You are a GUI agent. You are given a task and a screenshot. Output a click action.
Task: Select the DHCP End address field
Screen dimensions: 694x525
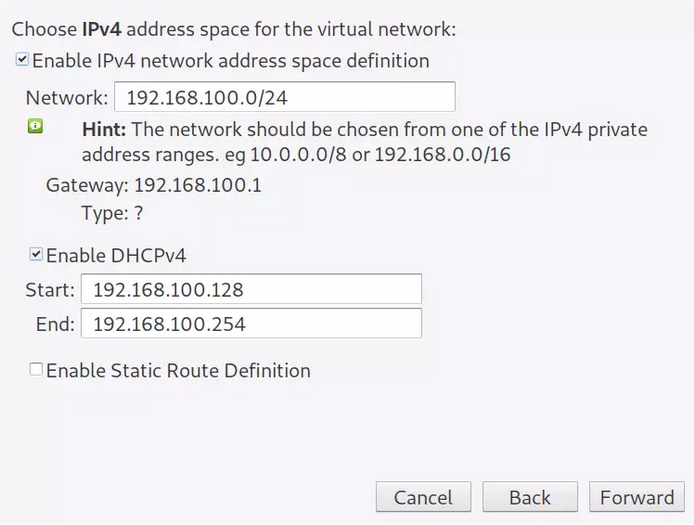point(251,324)
